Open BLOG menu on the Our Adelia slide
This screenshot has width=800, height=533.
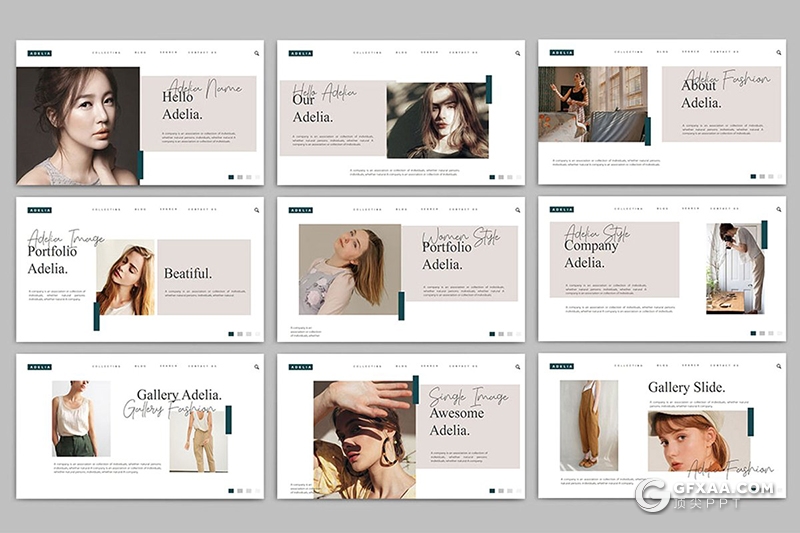[x=401, y=53]
